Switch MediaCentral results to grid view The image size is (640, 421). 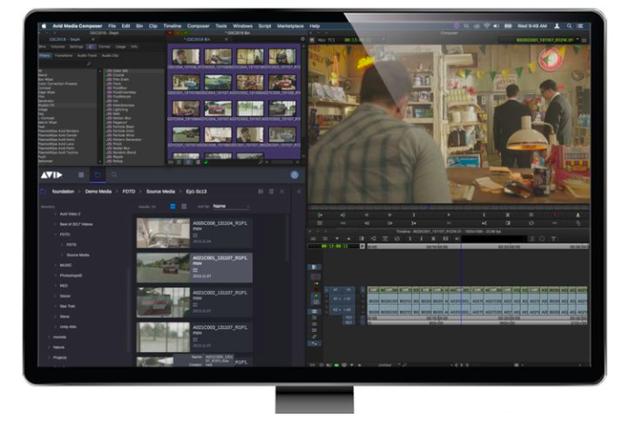click(184, 207)
